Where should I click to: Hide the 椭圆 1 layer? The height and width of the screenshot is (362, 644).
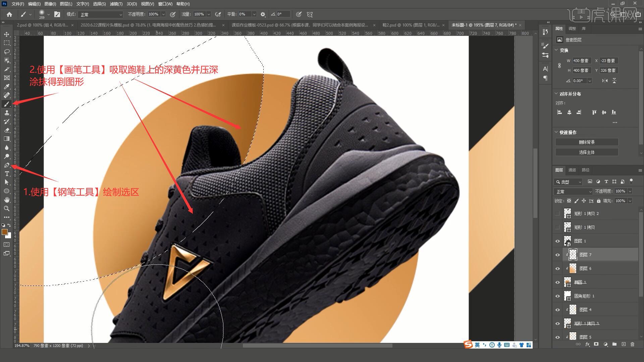pos(557,282)
